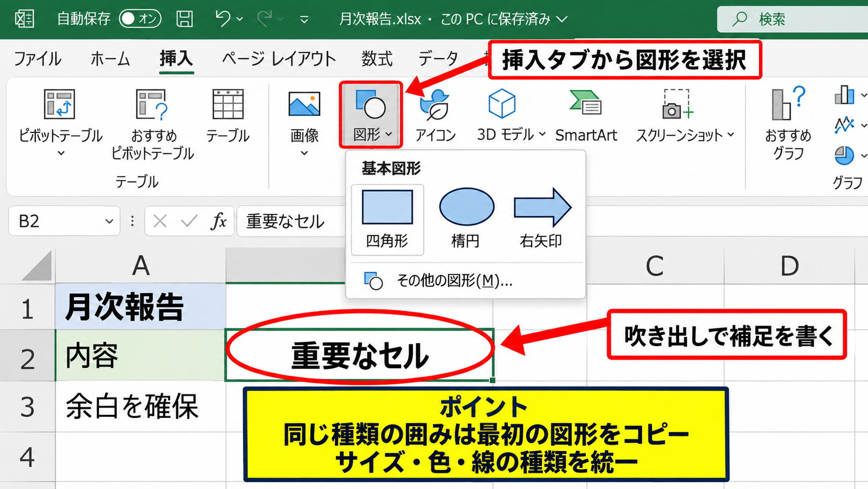The image size is (868, 489).
Task: Click the テーブル icon
Action: pyautogui.click(x=228, y=104)
